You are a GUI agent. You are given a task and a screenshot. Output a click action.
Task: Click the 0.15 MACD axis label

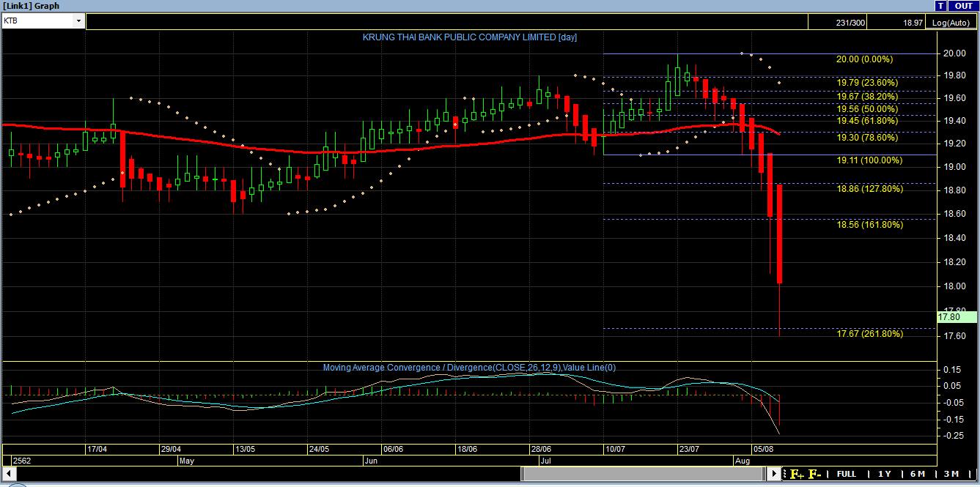[x=954, y=370]
